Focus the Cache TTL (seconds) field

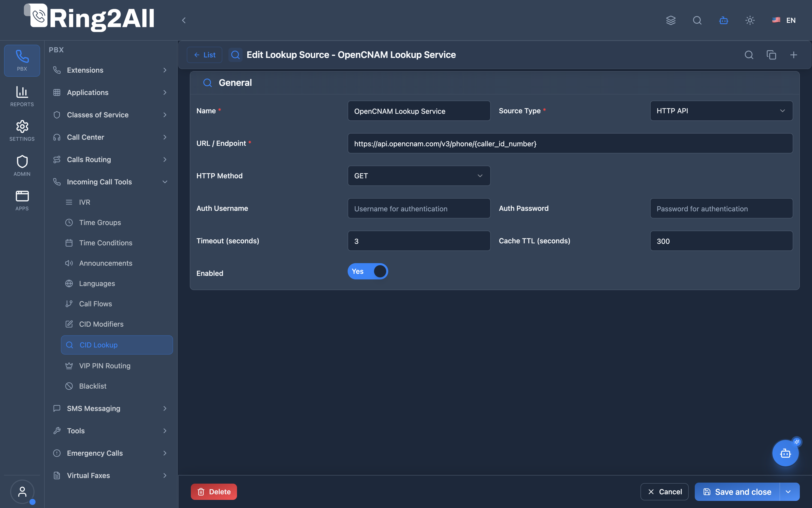(x=721, y=241)
